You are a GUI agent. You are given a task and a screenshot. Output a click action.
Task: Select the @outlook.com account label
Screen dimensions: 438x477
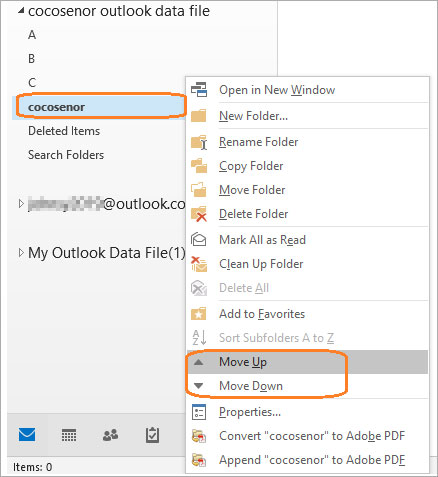pos(107,204)
